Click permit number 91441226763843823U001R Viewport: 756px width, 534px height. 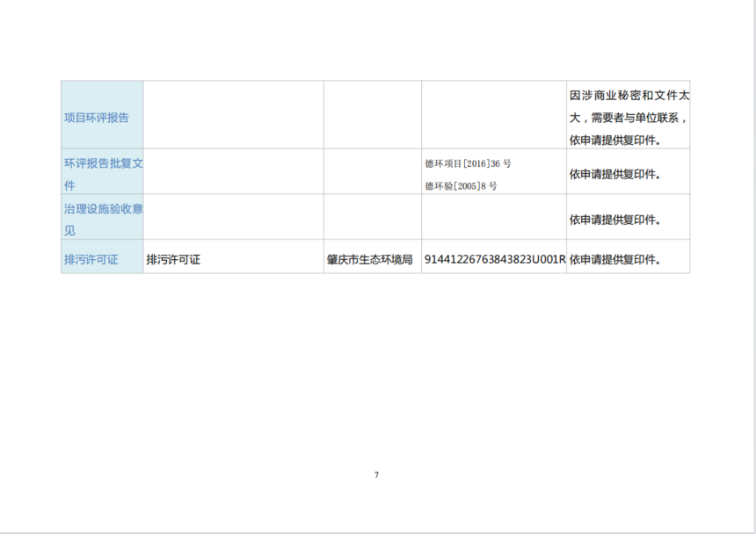(494, 260)
